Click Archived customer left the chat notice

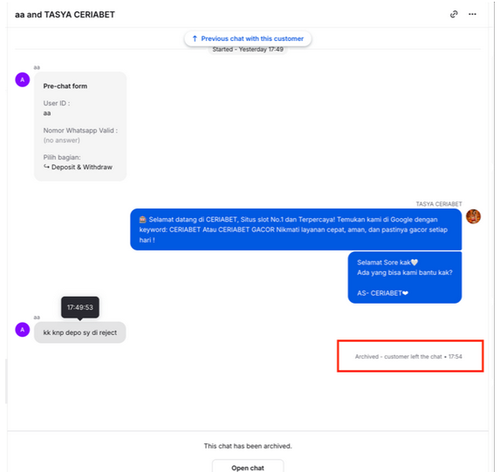[408, 357]
